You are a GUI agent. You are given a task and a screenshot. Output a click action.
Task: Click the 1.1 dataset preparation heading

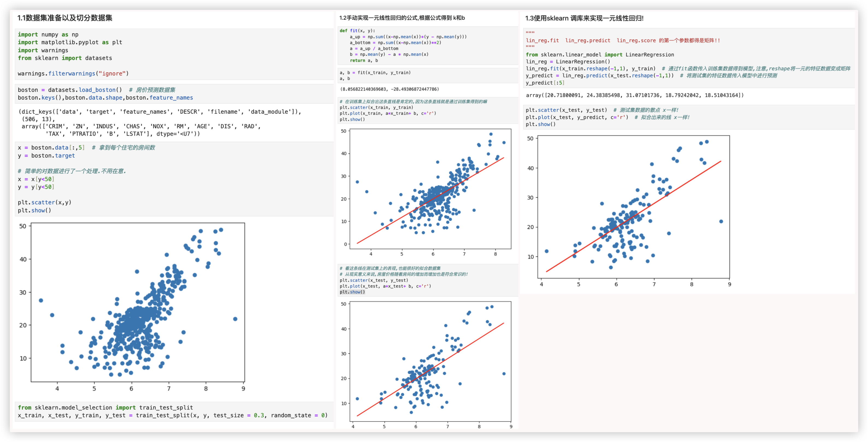65,18
